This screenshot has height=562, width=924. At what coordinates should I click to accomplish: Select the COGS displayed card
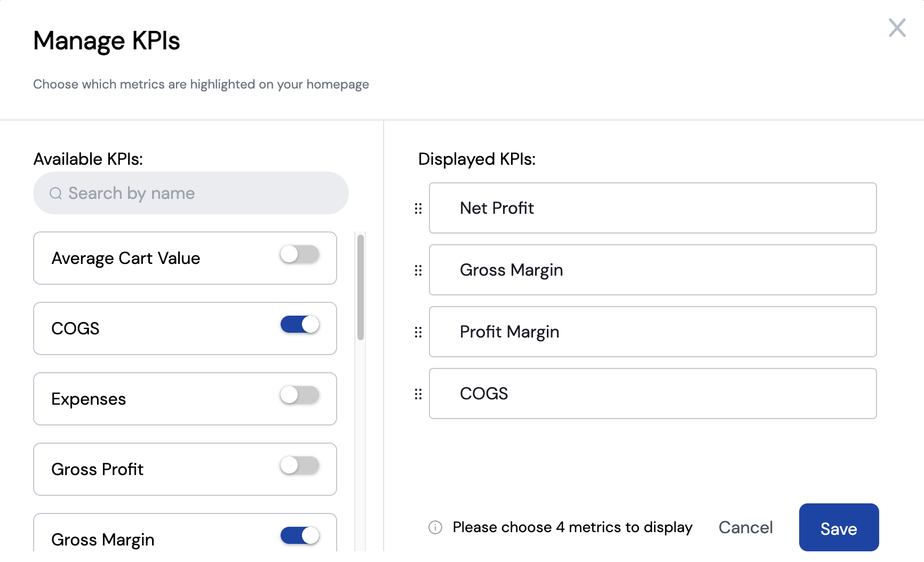point(653,394)
